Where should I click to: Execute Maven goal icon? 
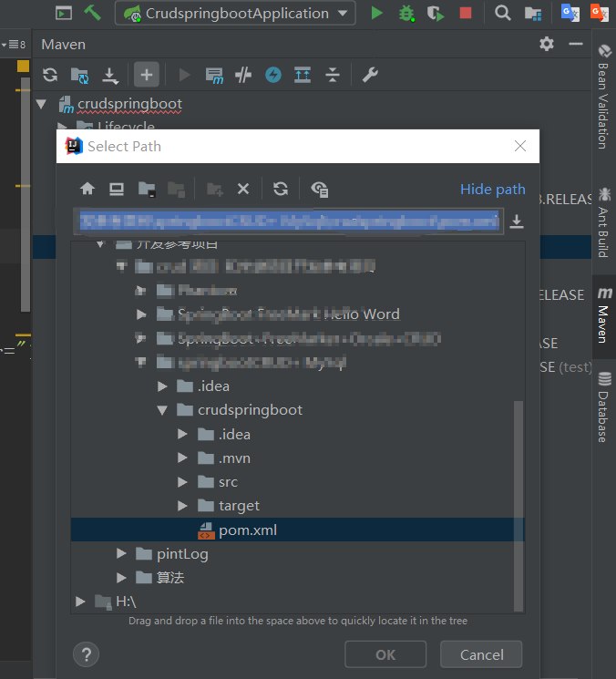pyautogui.click(x=214, y=76)
